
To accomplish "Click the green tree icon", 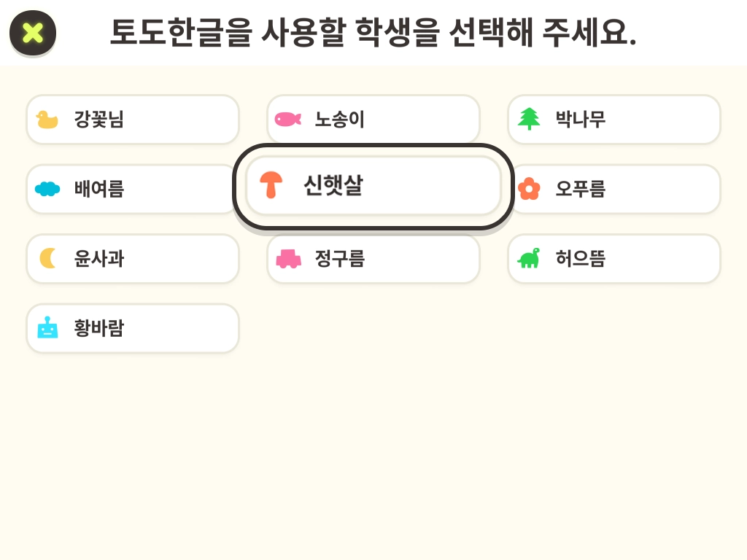I will [x=529, y=119].
